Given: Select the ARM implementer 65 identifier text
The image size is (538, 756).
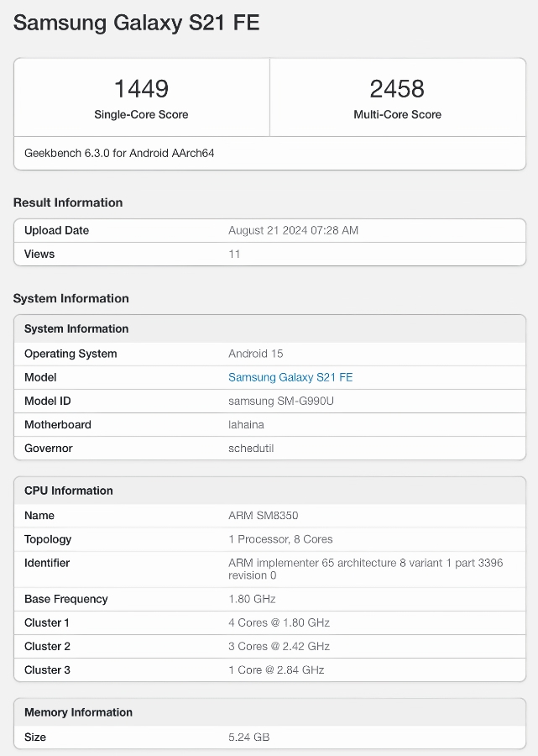Looking at the screenshot, I should (366, 569).
